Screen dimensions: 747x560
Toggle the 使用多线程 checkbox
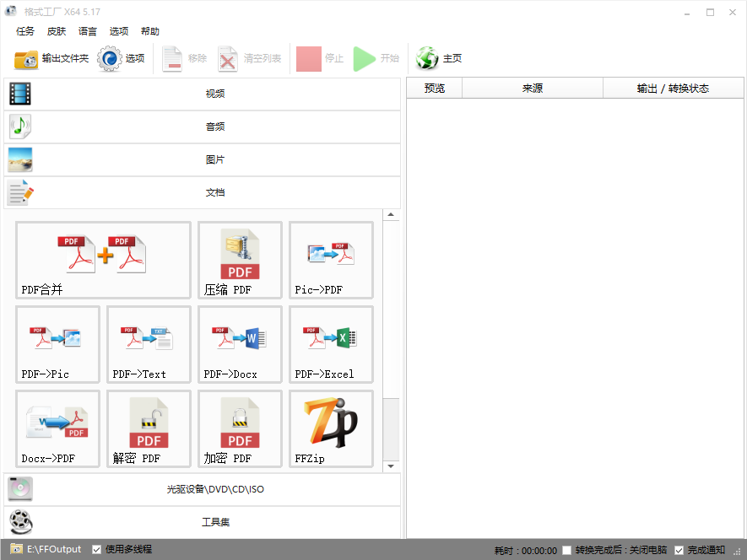click(x=97, y=549)
